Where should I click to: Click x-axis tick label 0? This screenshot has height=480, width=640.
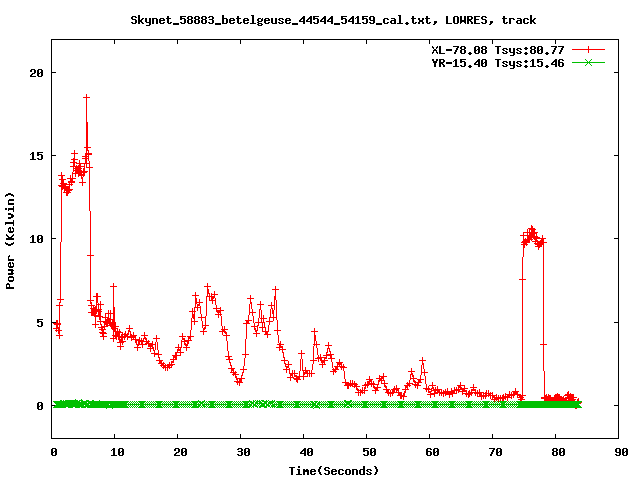click(x=54, y=452)
